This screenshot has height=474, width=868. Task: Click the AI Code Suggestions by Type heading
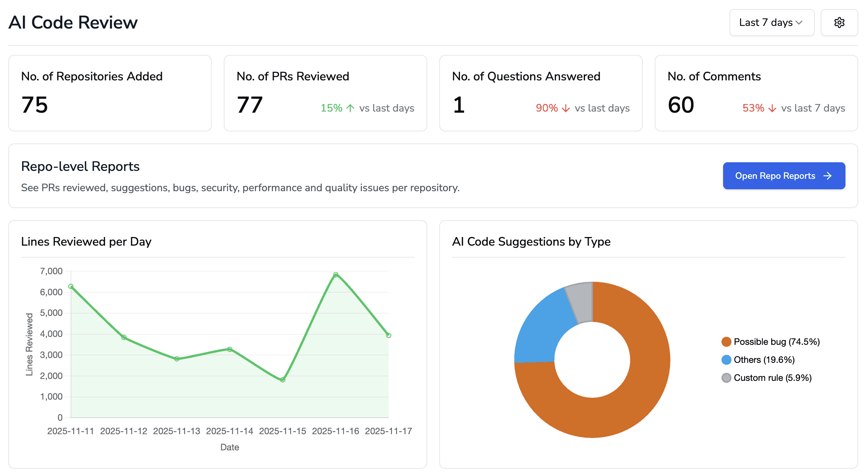pos(531,242)
